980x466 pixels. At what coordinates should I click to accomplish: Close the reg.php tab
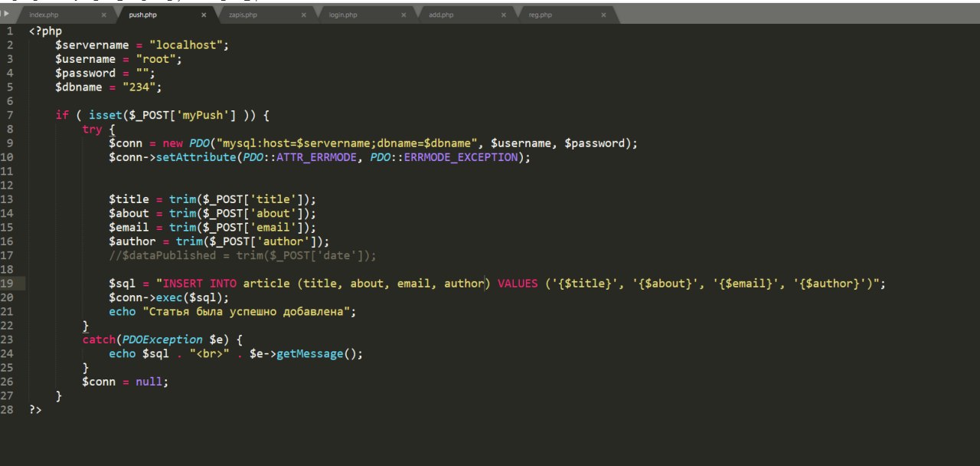click(603, 15)
